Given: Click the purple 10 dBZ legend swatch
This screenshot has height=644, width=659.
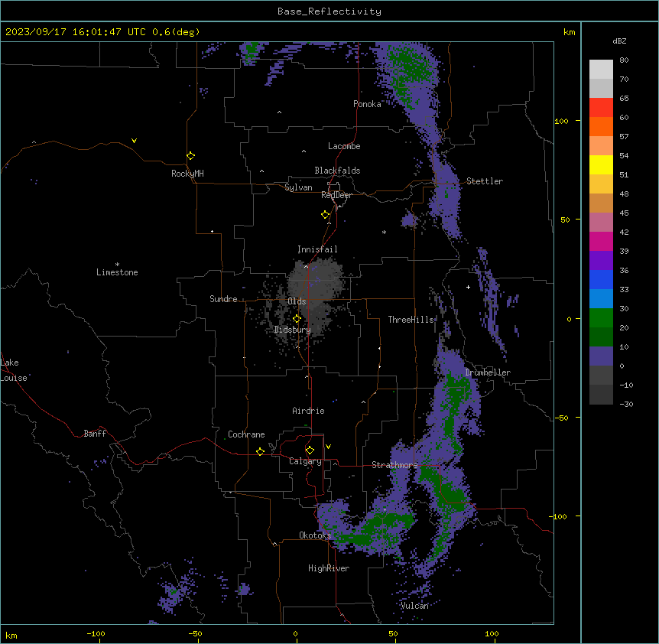Looking at the screenshot, I should click(x=601, y=356).
